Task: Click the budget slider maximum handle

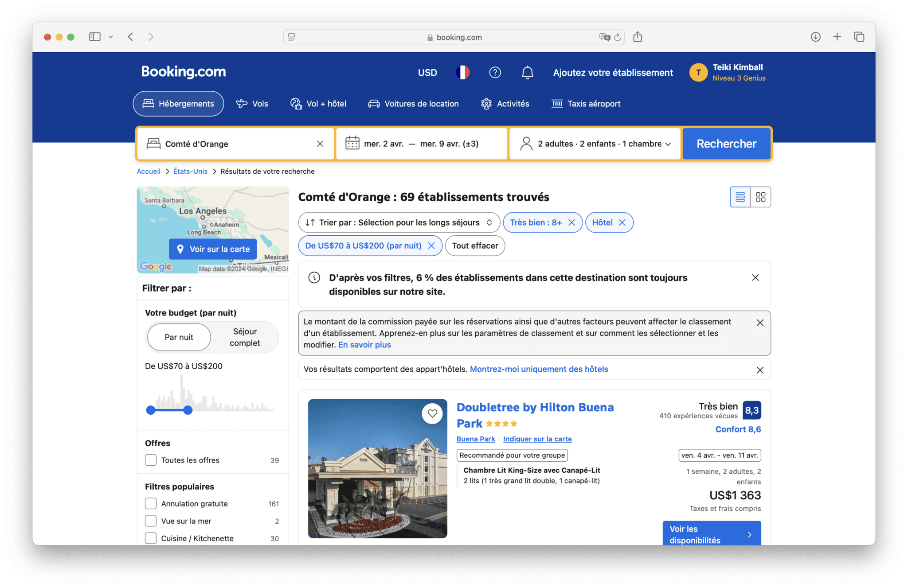Action: (188, 410)
